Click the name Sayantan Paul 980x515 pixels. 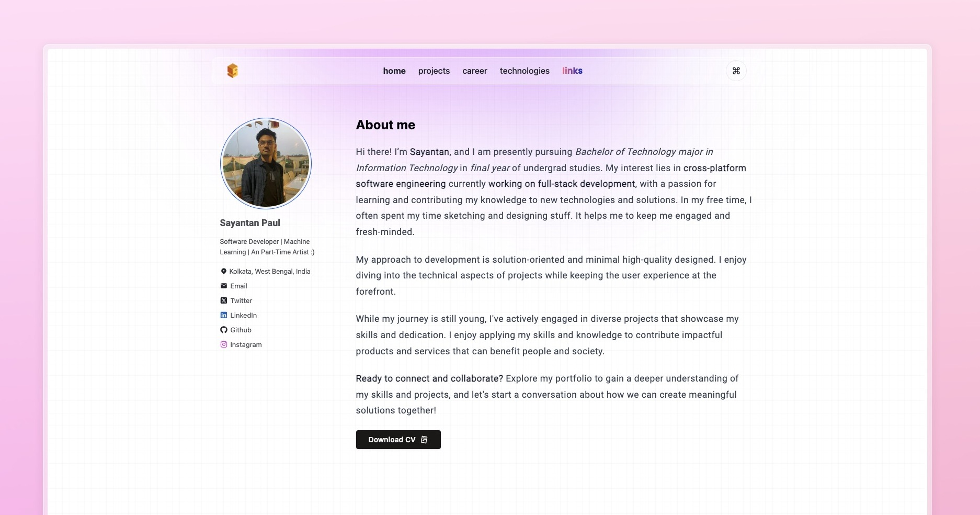(x=250, y=222)
